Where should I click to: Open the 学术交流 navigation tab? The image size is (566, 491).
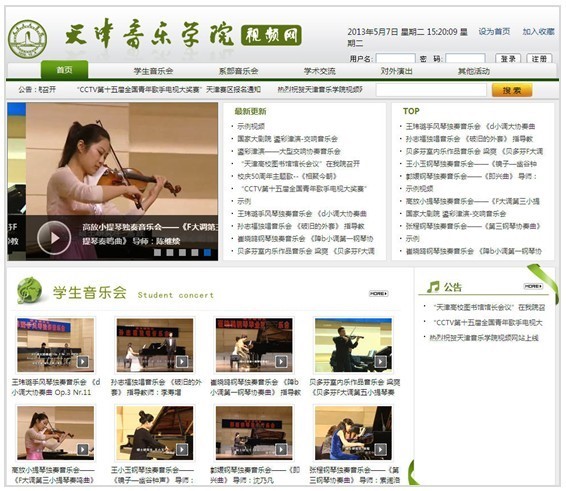319,71
